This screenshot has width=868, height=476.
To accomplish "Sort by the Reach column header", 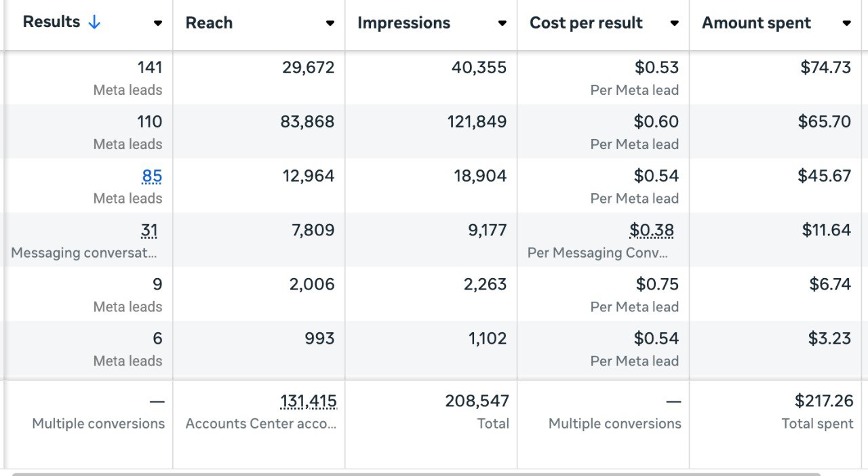I will pos(209,23).
